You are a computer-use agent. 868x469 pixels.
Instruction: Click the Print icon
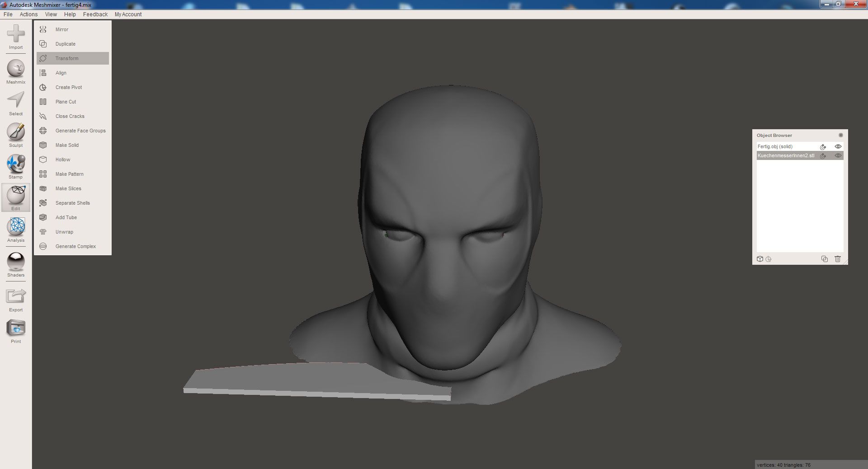(16, 328)
